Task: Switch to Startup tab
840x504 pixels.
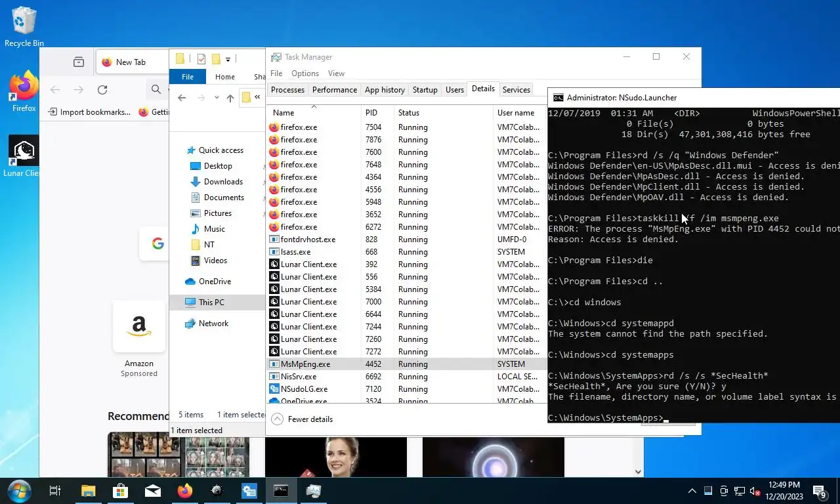Action: pos(425,90)
